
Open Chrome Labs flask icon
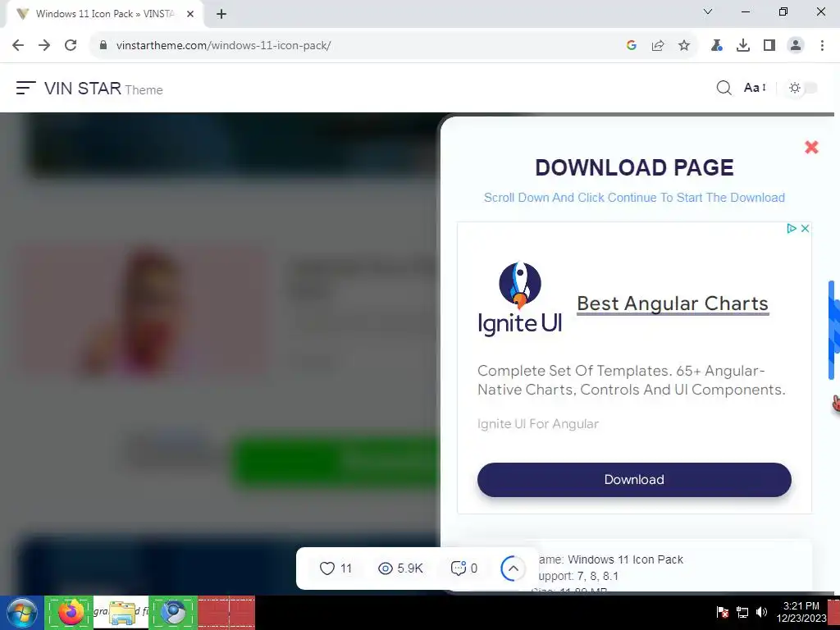click(x=717, y=46)
